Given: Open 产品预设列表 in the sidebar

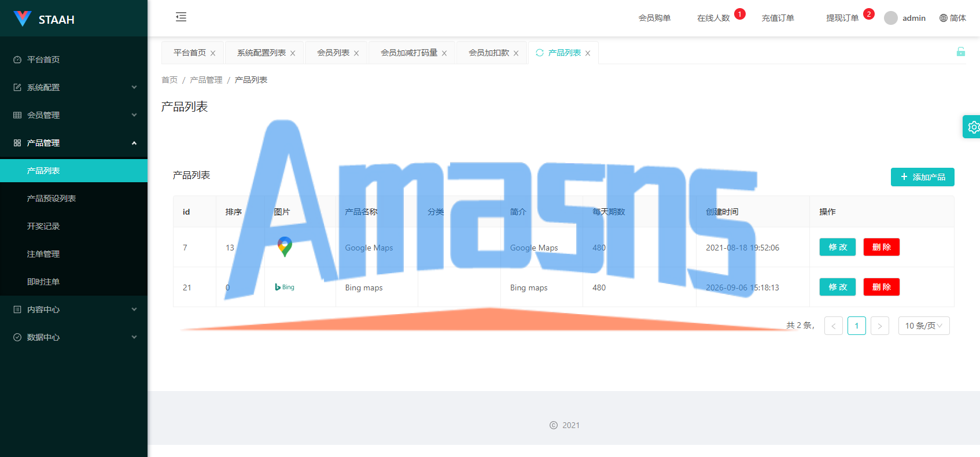Looking at the screenshot, I should [73, 198].
